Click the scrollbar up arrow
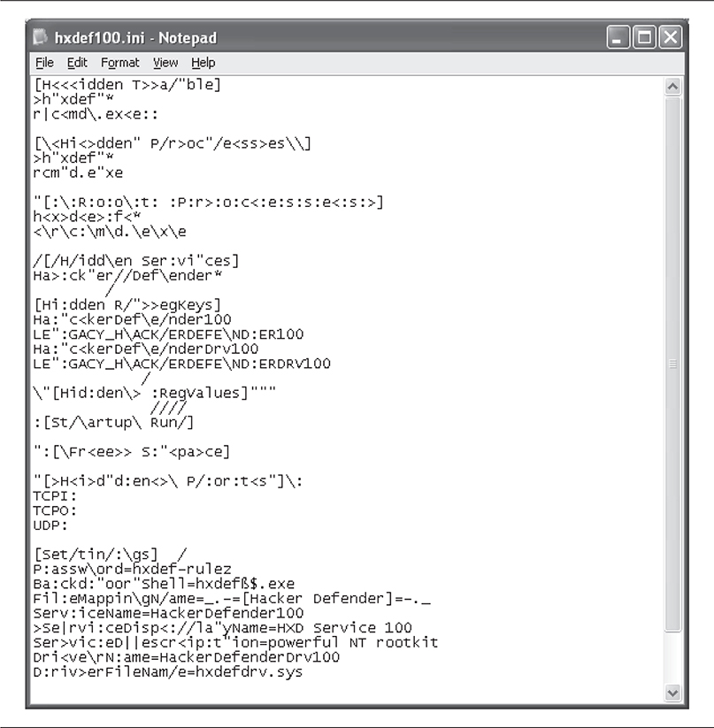Viewport: 714px width, 728px height. click(672, 87)
